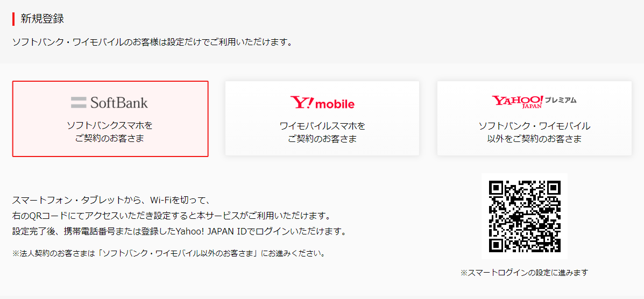This screenshot has width=644, height=299.
Task: Click the ソフトバンク・ワイモバイルのお客様は設定だけで sentence
Action: click(152, 42)
